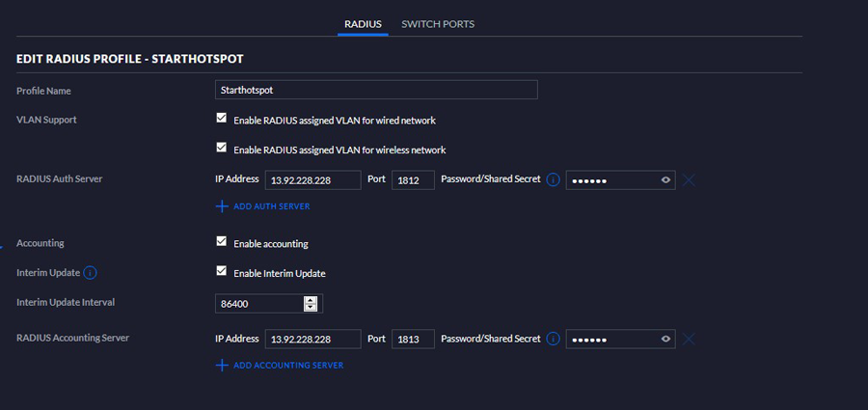Click info icon beside Accounting Server shared secret

click(x=553, y=339)
